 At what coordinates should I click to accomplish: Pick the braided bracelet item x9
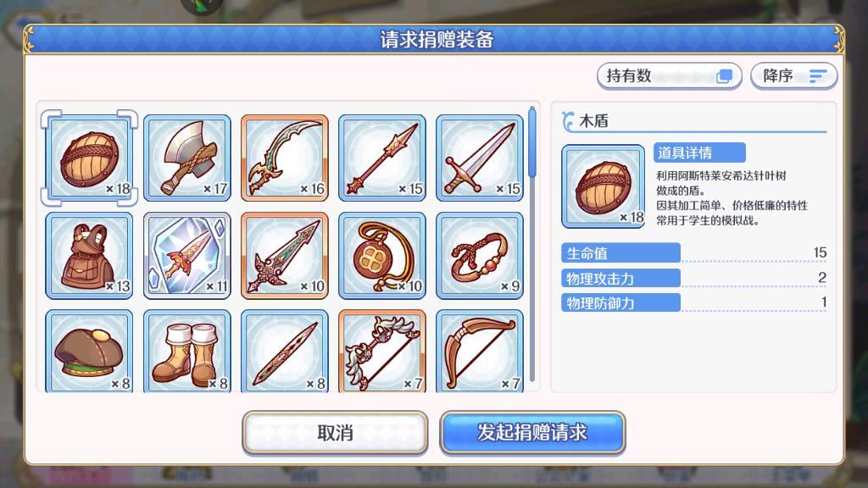click(x=480, y=256)
